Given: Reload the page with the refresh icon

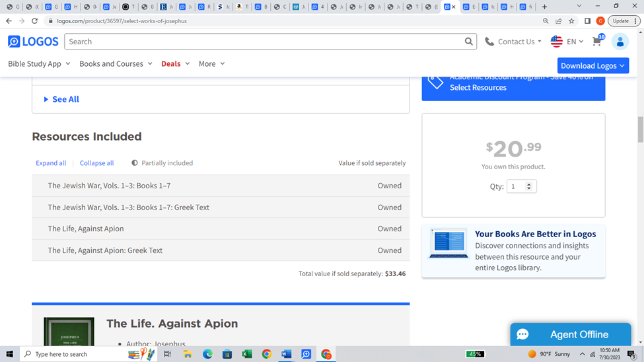Looking at the screenshot, I should coord(34,21).
